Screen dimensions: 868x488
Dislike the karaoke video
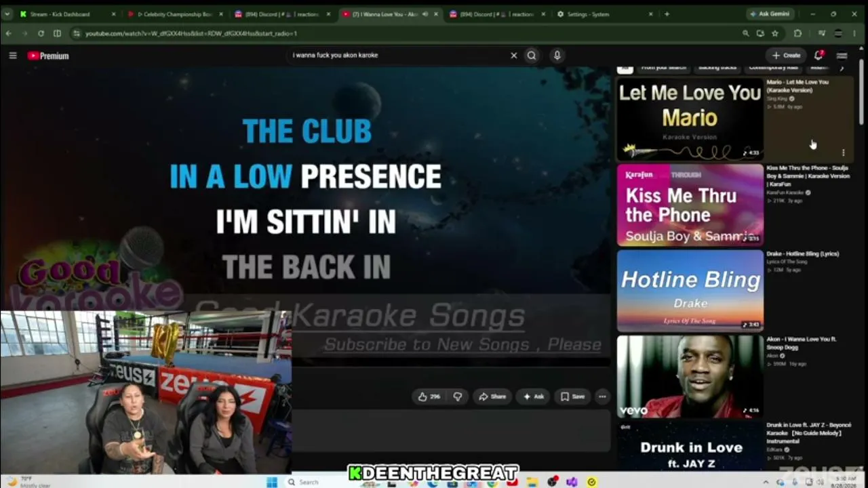pos(458,396)
